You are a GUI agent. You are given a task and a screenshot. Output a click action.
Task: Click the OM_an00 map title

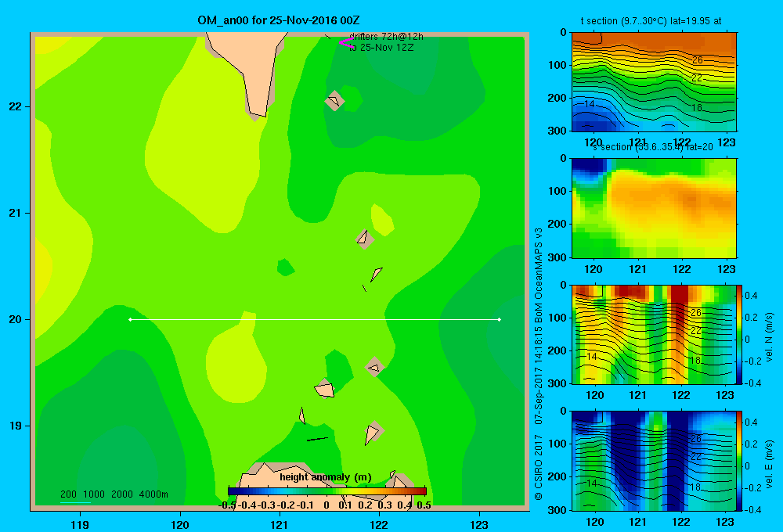click(x=279, y=20)
